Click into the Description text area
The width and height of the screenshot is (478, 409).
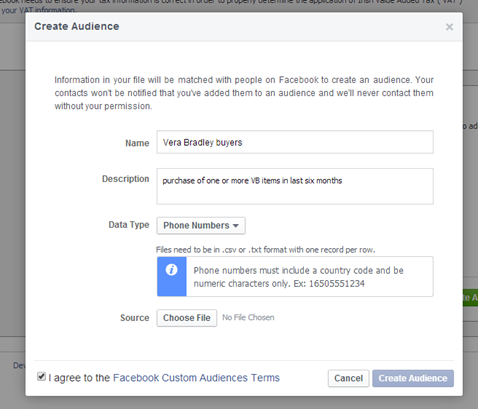click(x=295, y=186)
